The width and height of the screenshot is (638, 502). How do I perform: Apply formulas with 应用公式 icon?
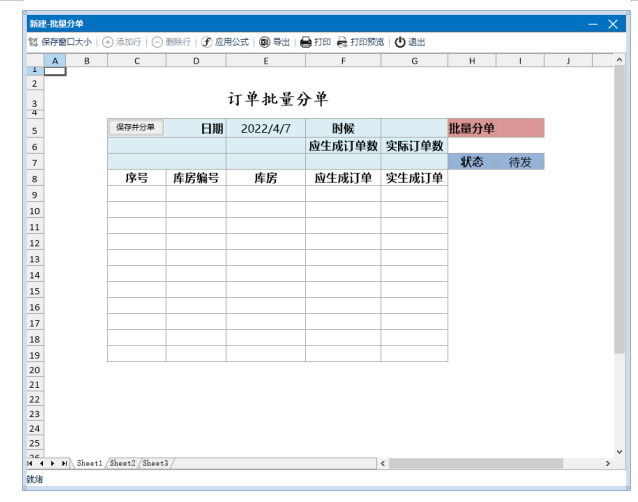[x=207, y=42]
